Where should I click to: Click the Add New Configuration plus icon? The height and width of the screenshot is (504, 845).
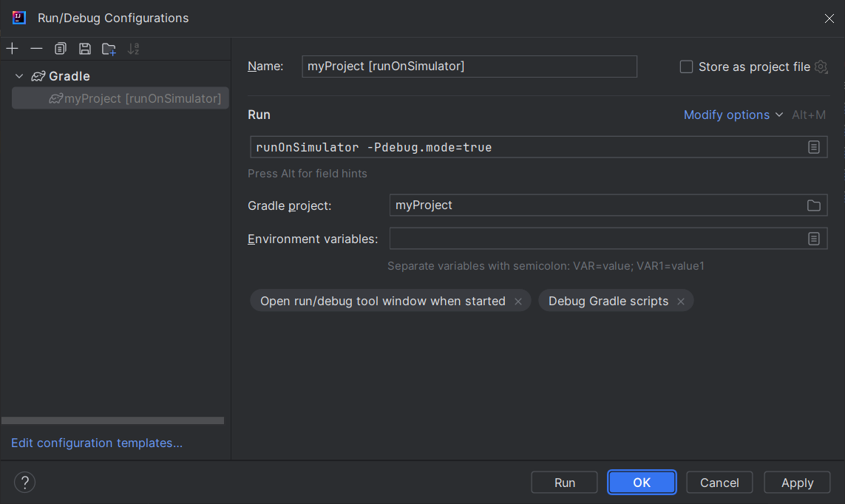pos(13,49)
